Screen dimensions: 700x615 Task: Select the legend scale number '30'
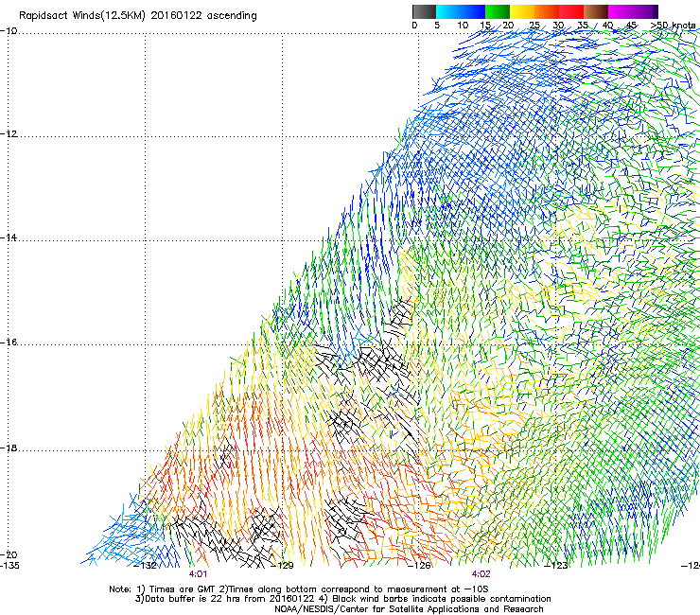(x=558, y=26)
